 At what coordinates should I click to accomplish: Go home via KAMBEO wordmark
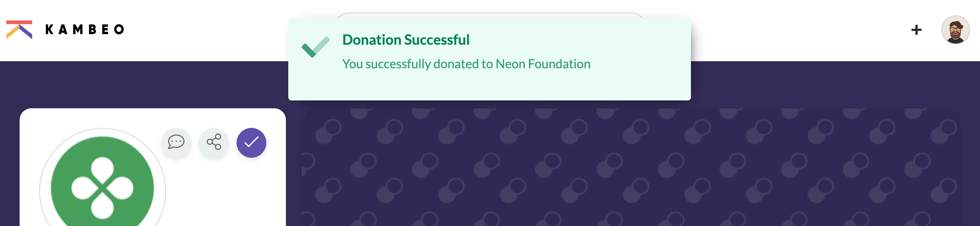click(x=85, y=30)
